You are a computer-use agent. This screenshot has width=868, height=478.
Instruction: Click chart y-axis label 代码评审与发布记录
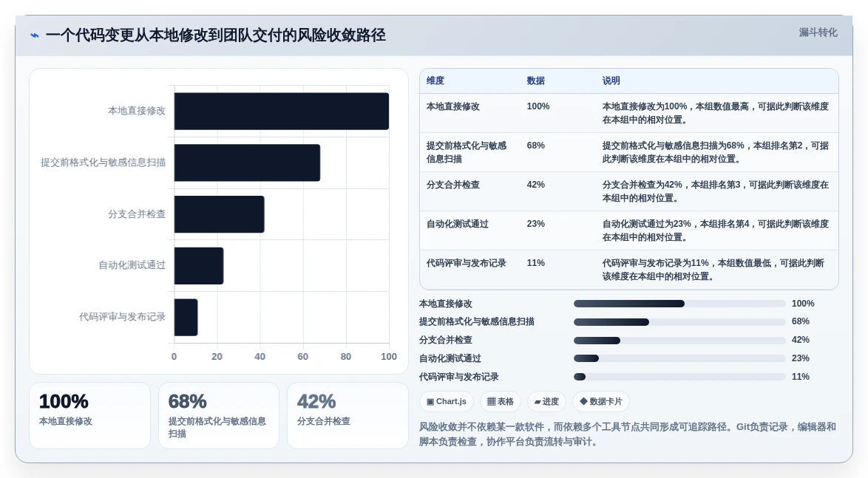[x=122, y=317]
